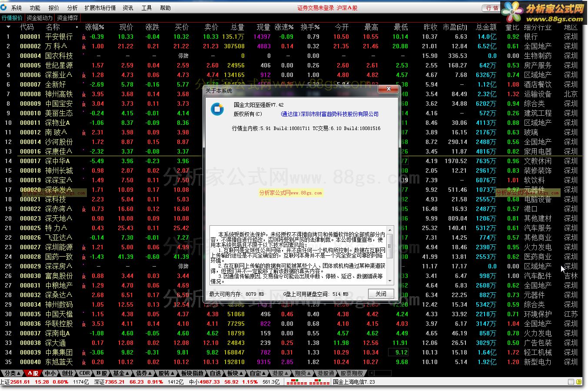Click the 行情 button in the top bar

(492, 8)
